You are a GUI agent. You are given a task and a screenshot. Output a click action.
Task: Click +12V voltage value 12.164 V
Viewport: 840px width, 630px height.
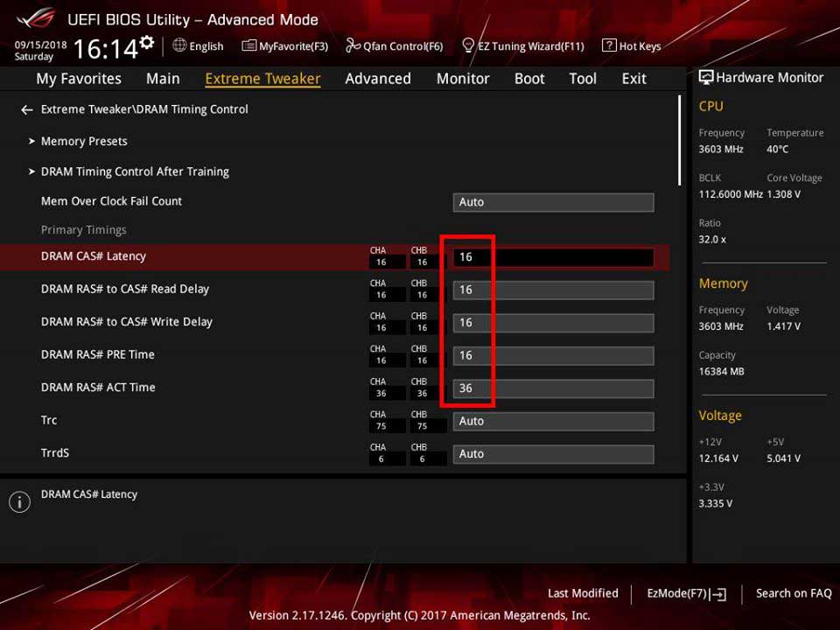[718, 458]
